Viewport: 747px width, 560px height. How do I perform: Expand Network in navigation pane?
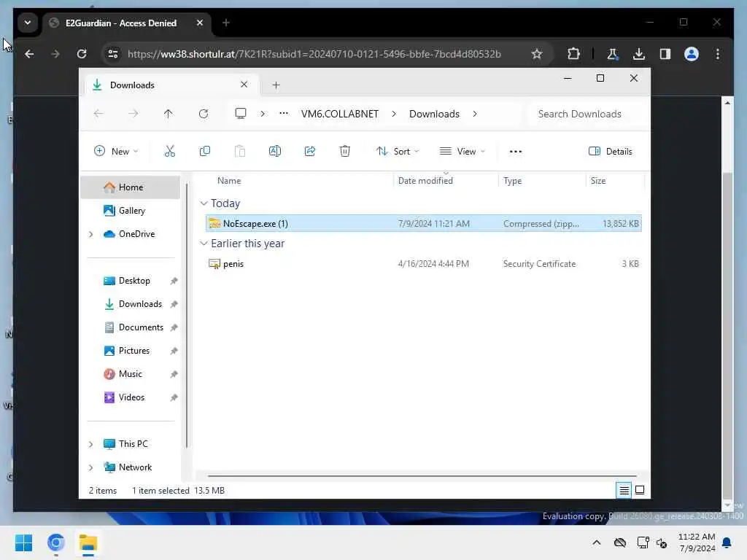[x=91, y=467]
